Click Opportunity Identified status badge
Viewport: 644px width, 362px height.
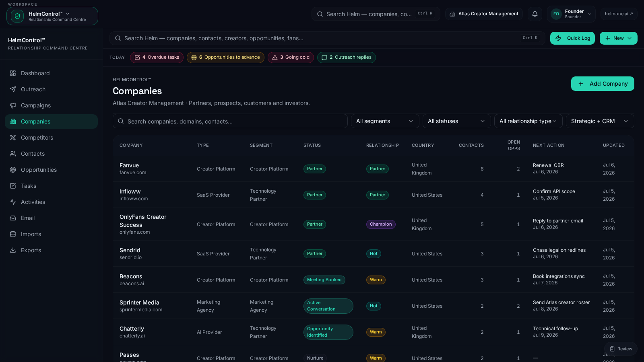(x=328, y=332)
